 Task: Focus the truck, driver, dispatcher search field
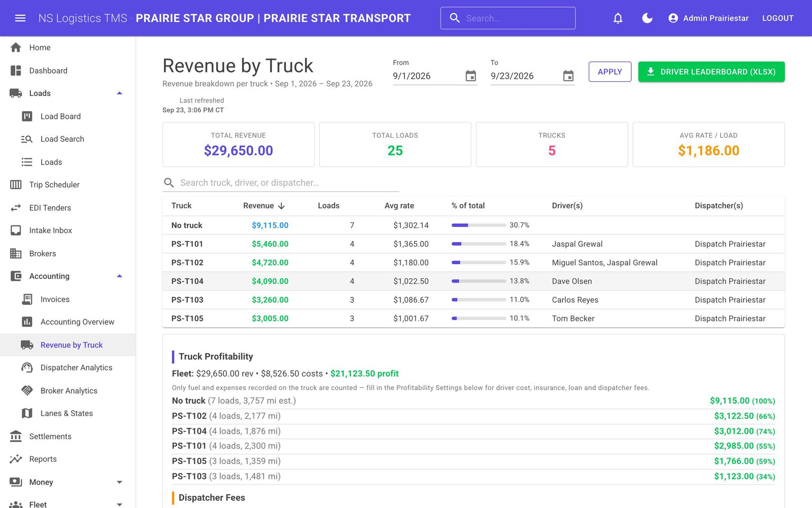click(281, 183)
